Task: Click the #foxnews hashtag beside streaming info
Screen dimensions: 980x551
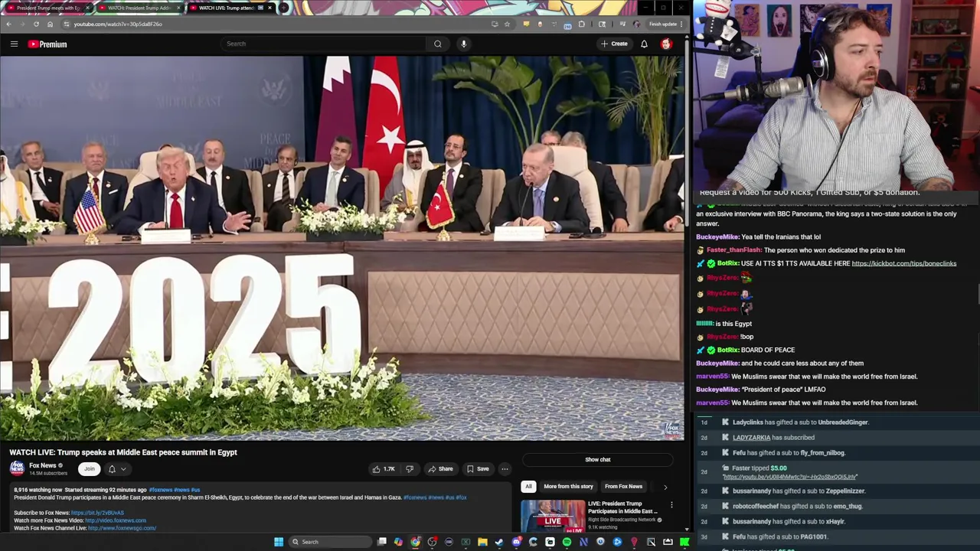Action: [161, 490]
